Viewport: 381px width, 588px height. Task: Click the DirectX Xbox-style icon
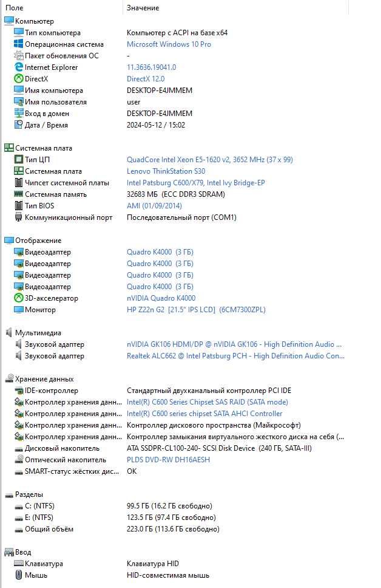(19, 79)
